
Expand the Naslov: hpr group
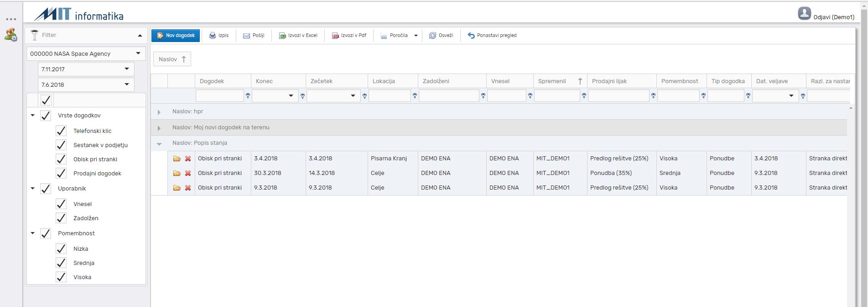[x=159, y=112]
